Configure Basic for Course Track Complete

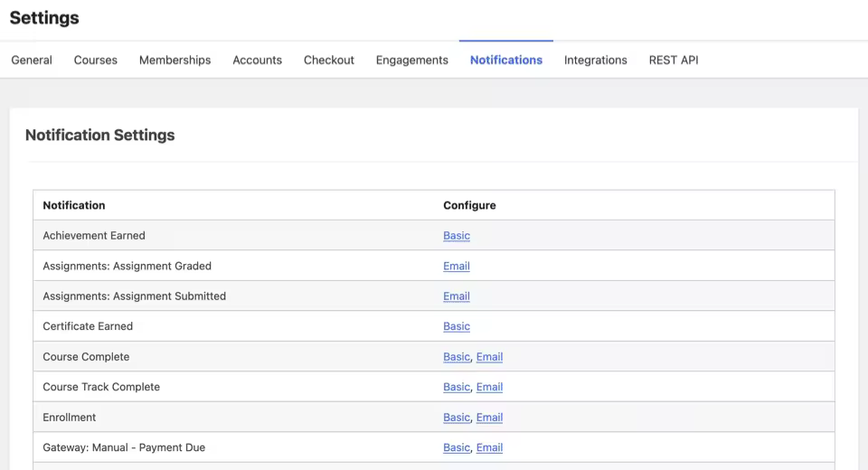tap(456, 387)
